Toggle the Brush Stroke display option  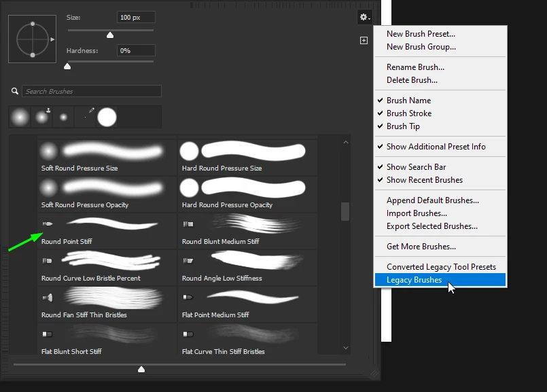(x=440, y=113)
